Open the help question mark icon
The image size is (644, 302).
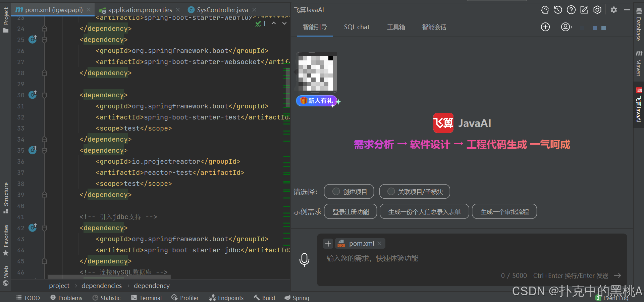(571, 10)
